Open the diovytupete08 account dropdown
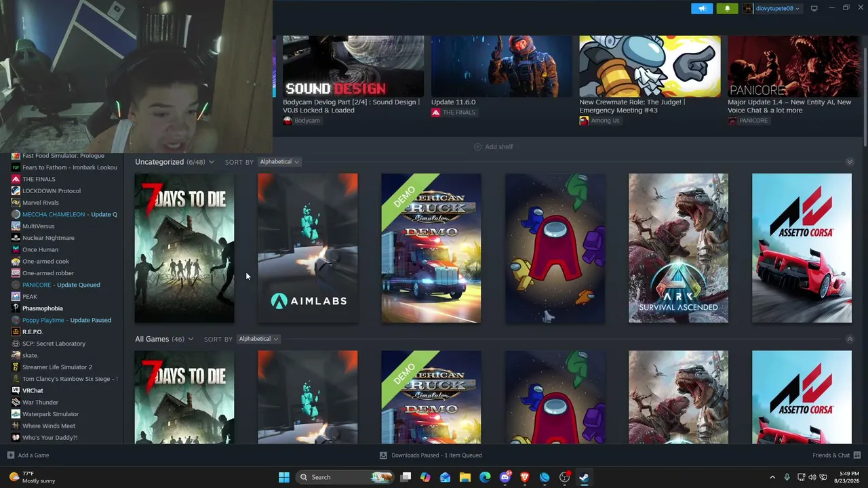The height and width of the screenshot is (488, 868). click(772, 8)
